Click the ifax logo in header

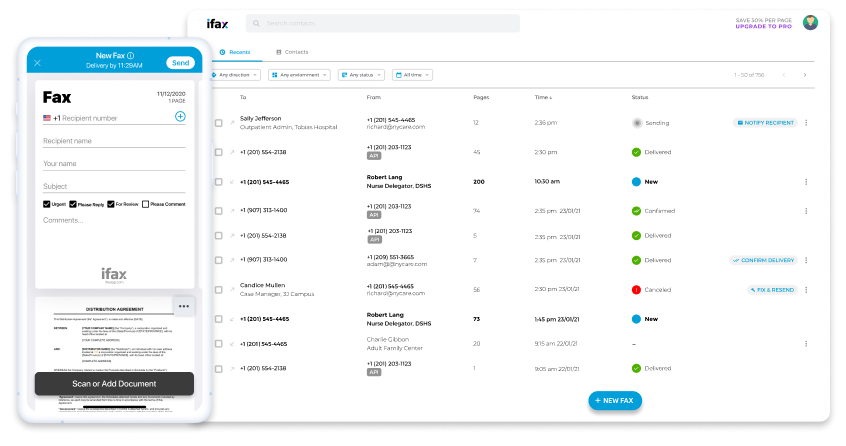coord(217,24)
